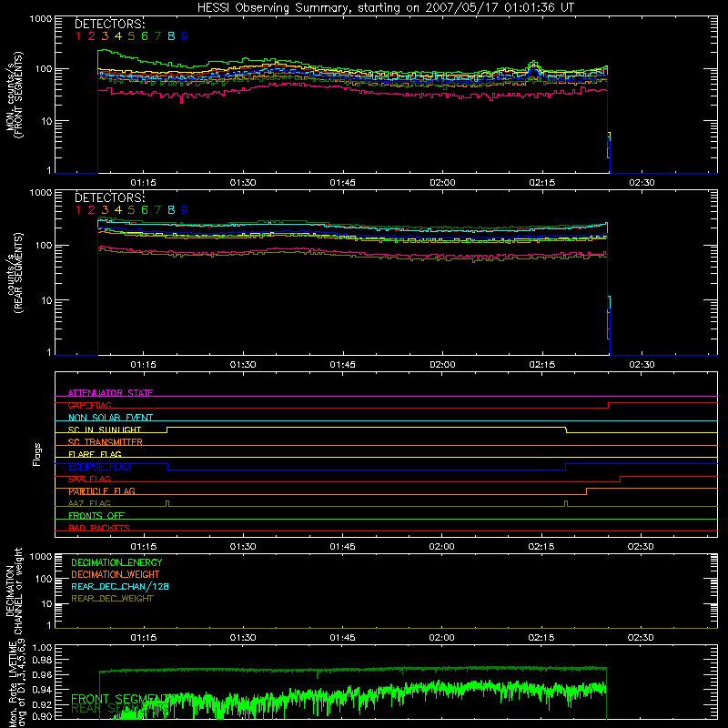This screenshot has height=728, width=728.
Task: Click 02:15 tick under rear segments plot
Action: click(x=541, y=365)
